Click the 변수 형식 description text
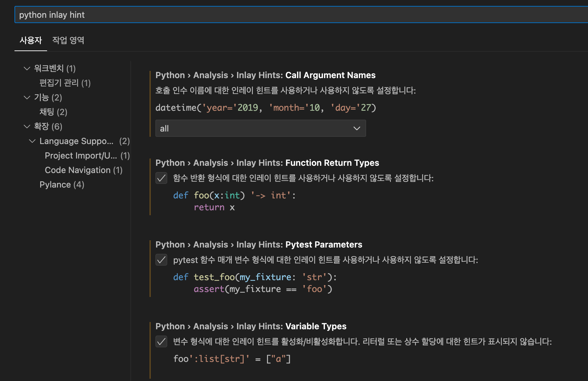The height and width of the screenshot is (381, 588). click(x=362, y=341)
